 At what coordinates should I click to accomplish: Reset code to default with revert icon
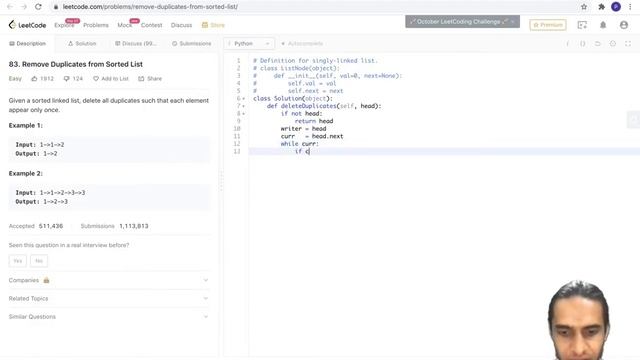coord(598,43)
